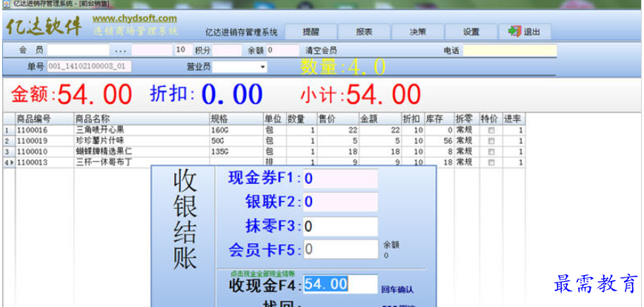Select product code 1100019
644x307 pixels.
coord(32,141)
